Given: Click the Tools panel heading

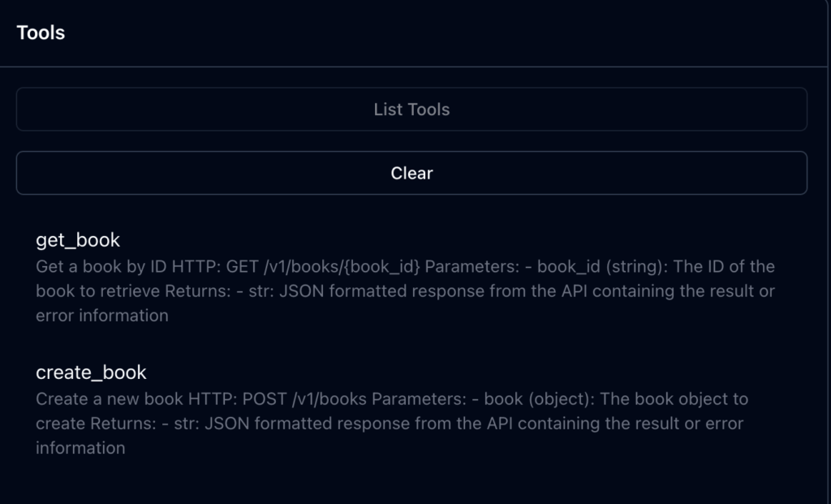Looking at the screenshot, I should point(41,32).
